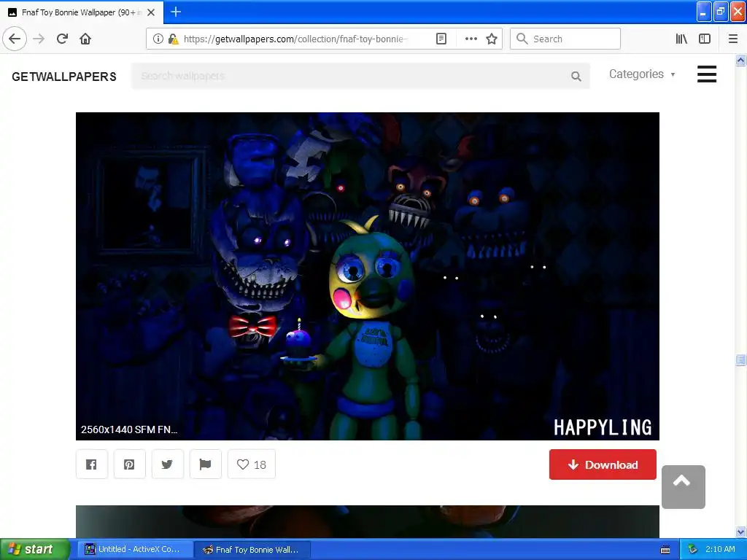Image resolution: width=747 pixels, height=560 pixels.
Task: Click the 2:10 AM system clock
Action: pos(720,550)
